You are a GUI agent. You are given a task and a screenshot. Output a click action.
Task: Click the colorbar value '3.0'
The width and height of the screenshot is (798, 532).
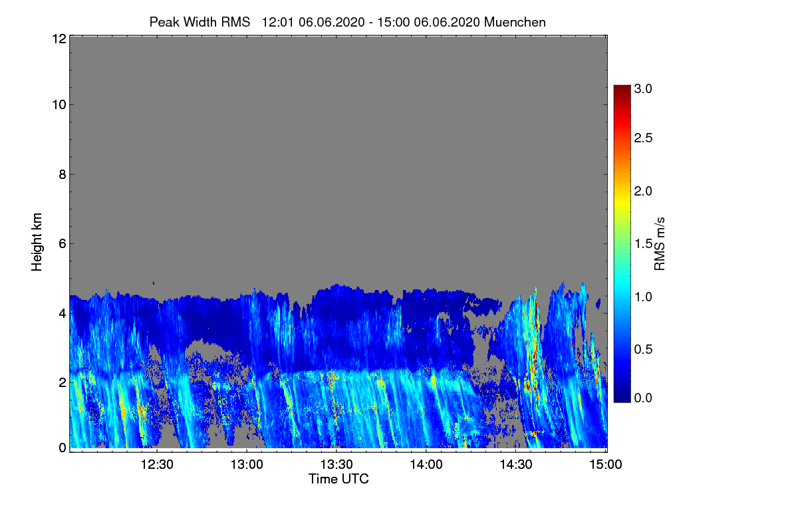644,88
